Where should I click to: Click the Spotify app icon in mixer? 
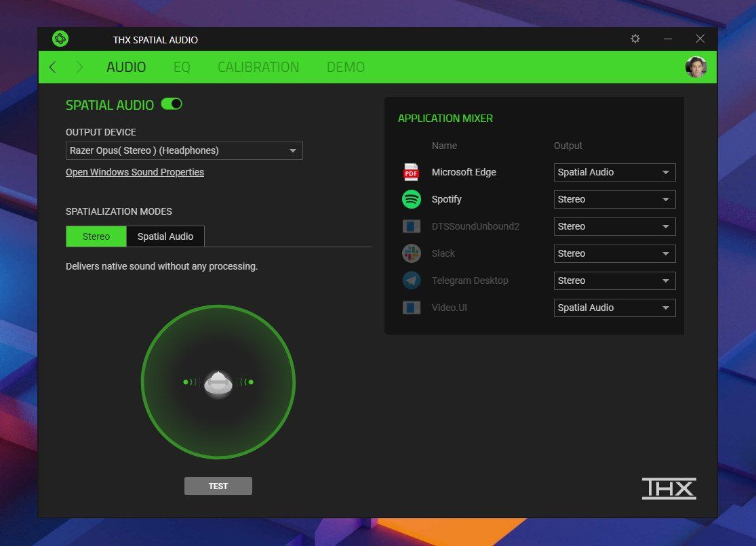click(411, 199)
